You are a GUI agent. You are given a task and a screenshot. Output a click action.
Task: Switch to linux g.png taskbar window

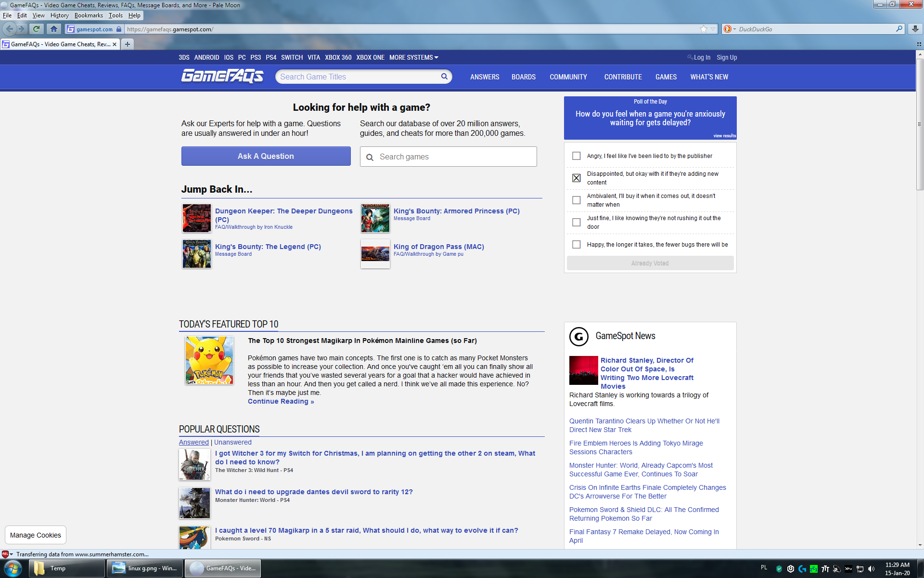tap(145, 568)
